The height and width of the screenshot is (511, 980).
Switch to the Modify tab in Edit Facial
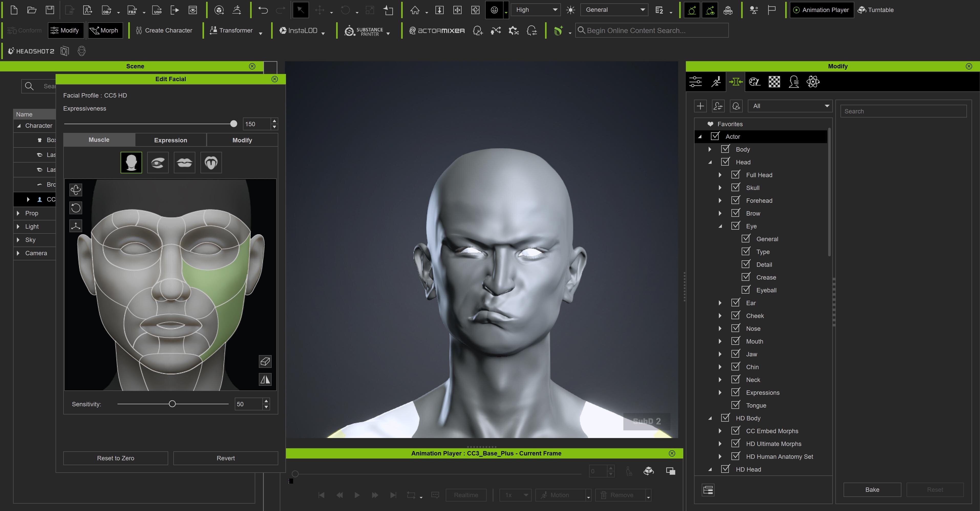242,140
